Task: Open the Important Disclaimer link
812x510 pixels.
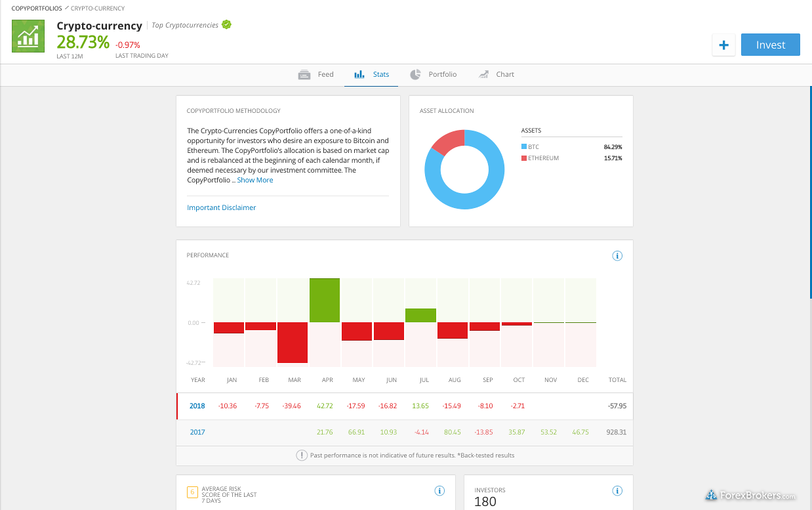Action: [x=222, y=207]
